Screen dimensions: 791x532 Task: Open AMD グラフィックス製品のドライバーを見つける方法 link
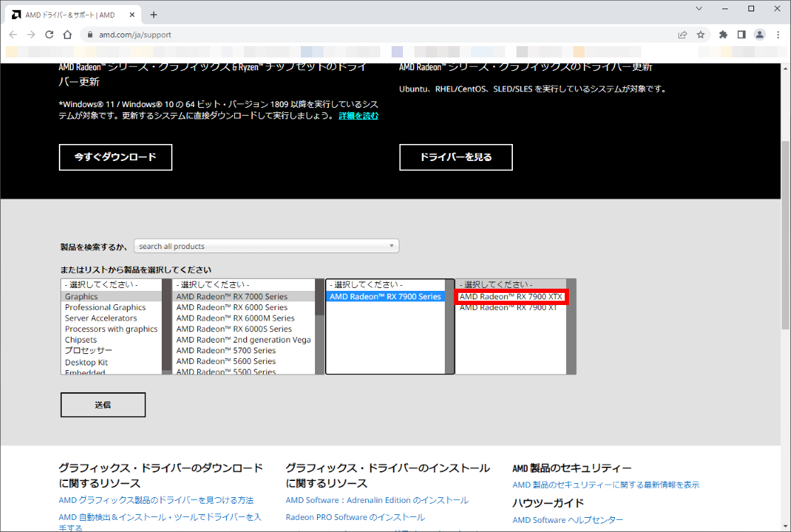(156, 500)
